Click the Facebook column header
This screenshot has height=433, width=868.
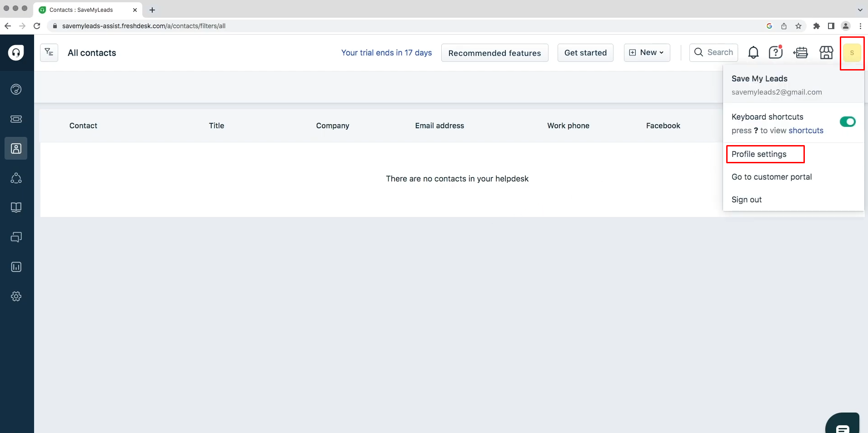[663, 126]
